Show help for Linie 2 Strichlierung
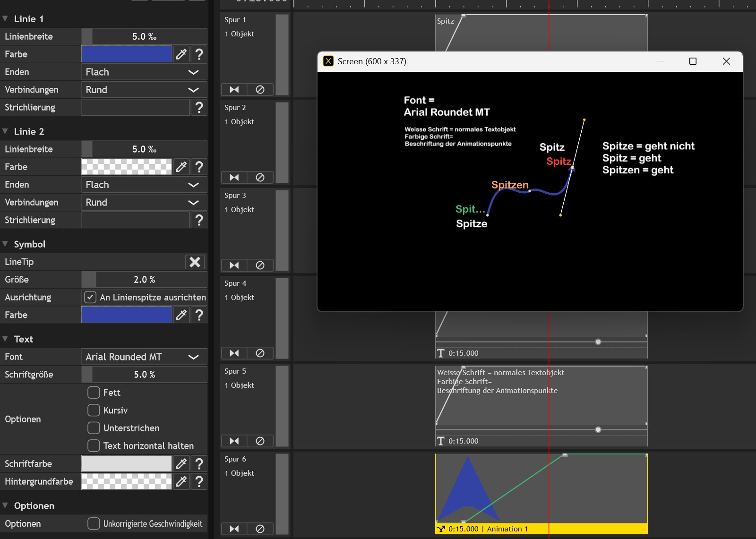 [199, 220]
